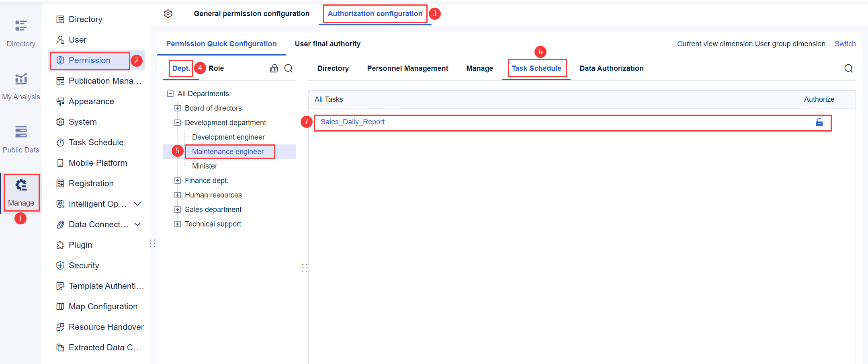Open the Sales_Daily_Report task link

pos(352,121)
